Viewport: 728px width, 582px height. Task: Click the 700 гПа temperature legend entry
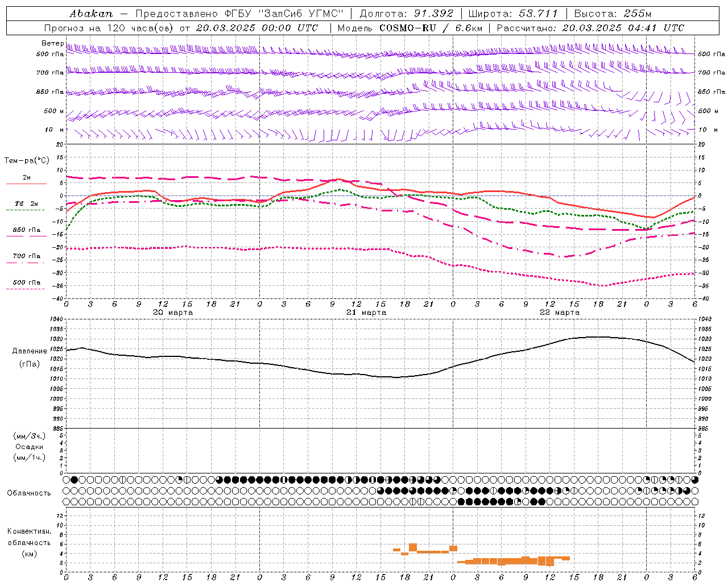(x=27, y=256)
